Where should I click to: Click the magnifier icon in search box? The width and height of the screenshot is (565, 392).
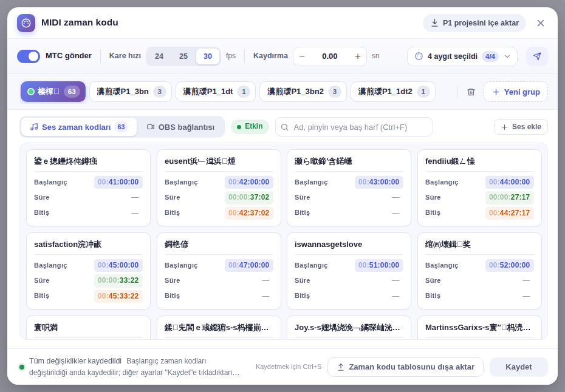point(285,127)
